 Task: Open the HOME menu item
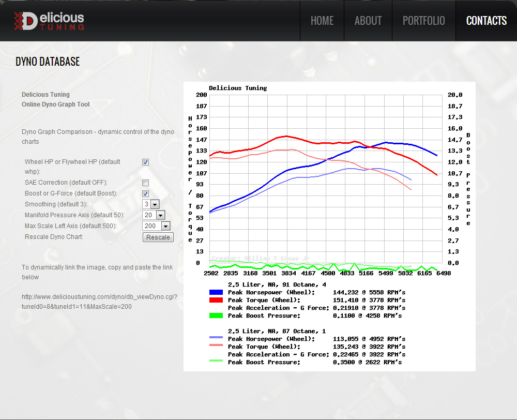pyautogui.click(x=322, y=21)
